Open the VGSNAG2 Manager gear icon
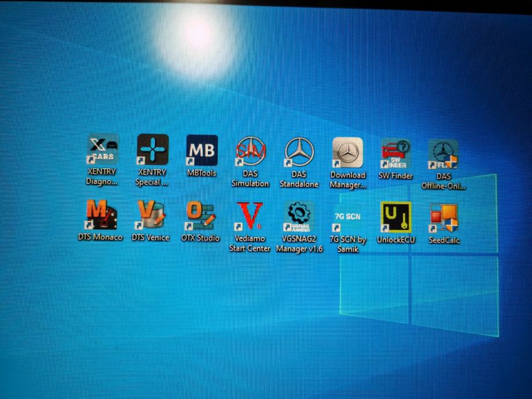The height and width of the screenshot is (399, 532). pos(299,217)
